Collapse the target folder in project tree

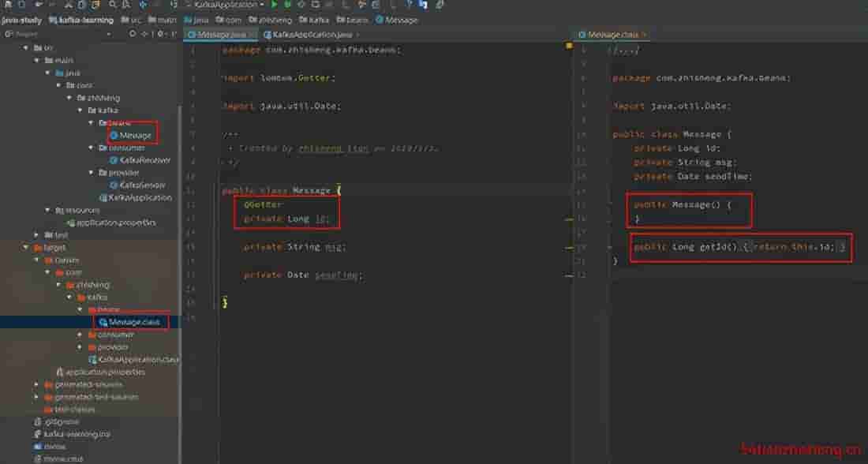point(26,247)
